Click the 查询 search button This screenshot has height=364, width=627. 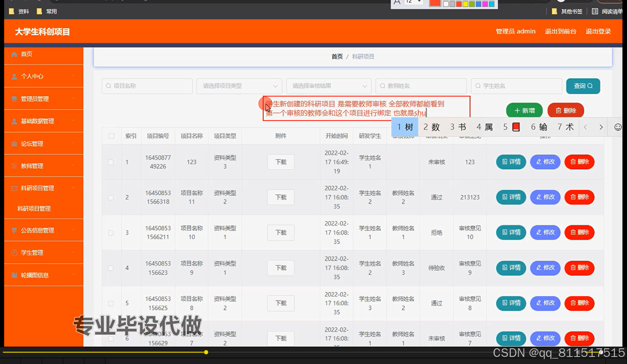point(583,86)
